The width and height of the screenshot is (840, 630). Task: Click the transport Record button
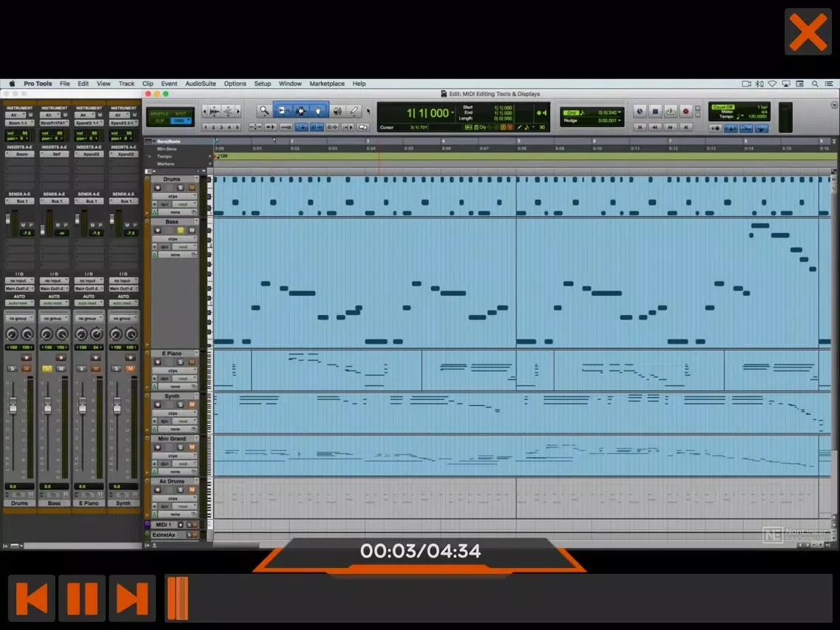click(685, 112)
